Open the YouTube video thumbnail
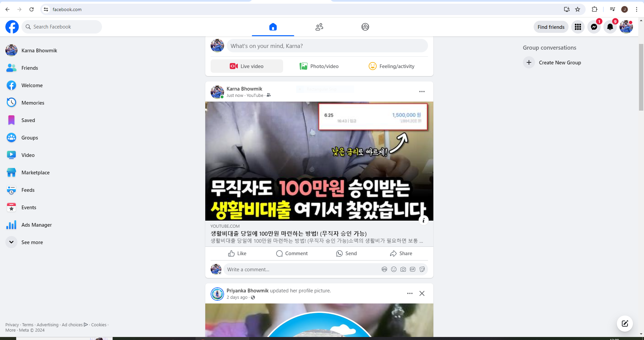 [x=319, y=161]
